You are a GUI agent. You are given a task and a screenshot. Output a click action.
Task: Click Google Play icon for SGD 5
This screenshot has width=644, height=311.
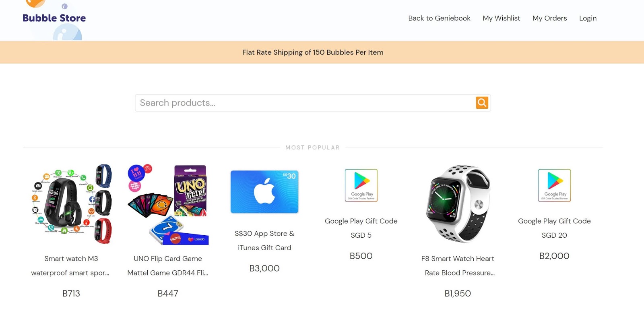361,185
